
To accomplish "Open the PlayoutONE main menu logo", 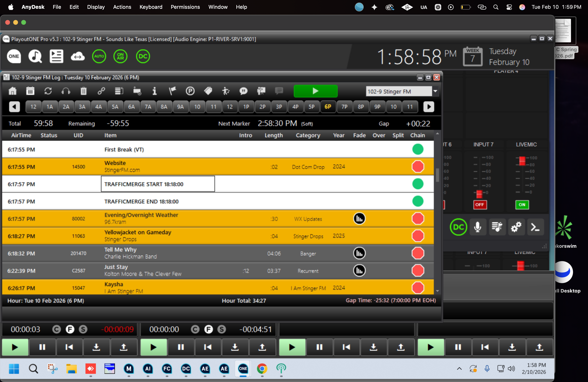I will (14, 56).
